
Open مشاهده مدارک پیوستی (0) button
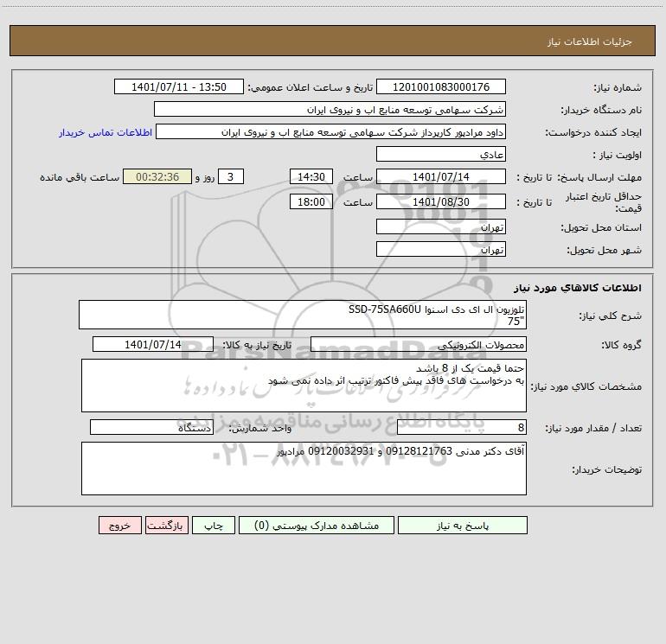click(x=317, y=526)
